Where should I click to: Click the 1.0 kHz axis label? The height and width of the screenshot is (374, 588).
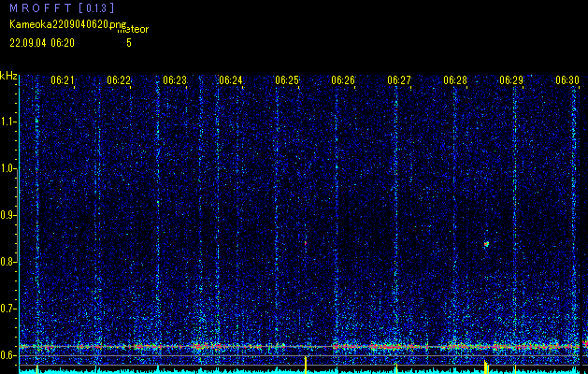click(x=8, y=169)
